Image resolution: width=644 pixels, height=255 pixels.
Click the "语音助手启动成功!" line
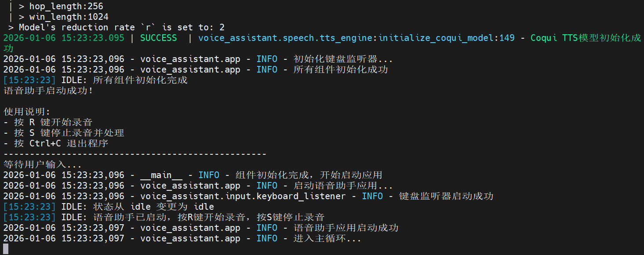pyautogui.click(x=48, y=91)
